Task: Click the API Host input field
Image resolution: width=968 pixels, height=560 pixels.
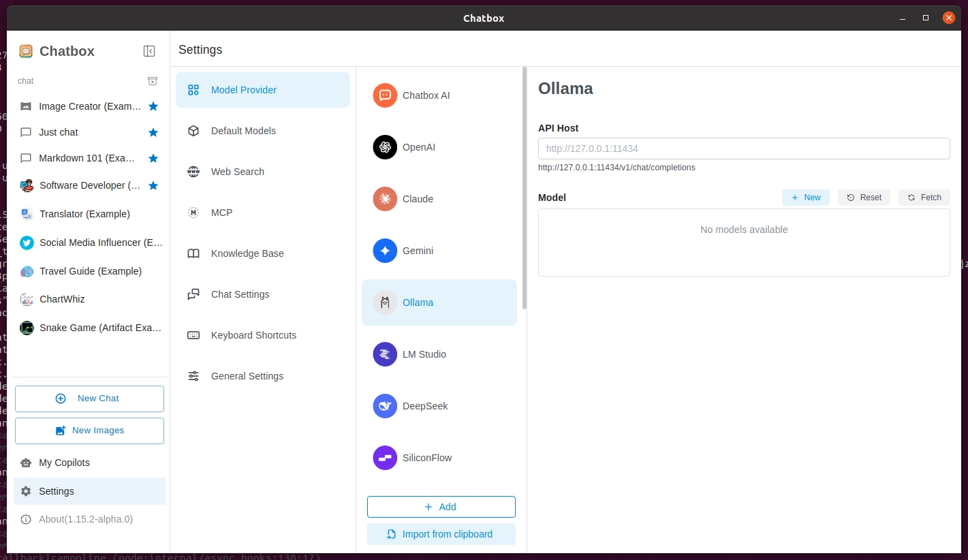Action: pos(744,149)
